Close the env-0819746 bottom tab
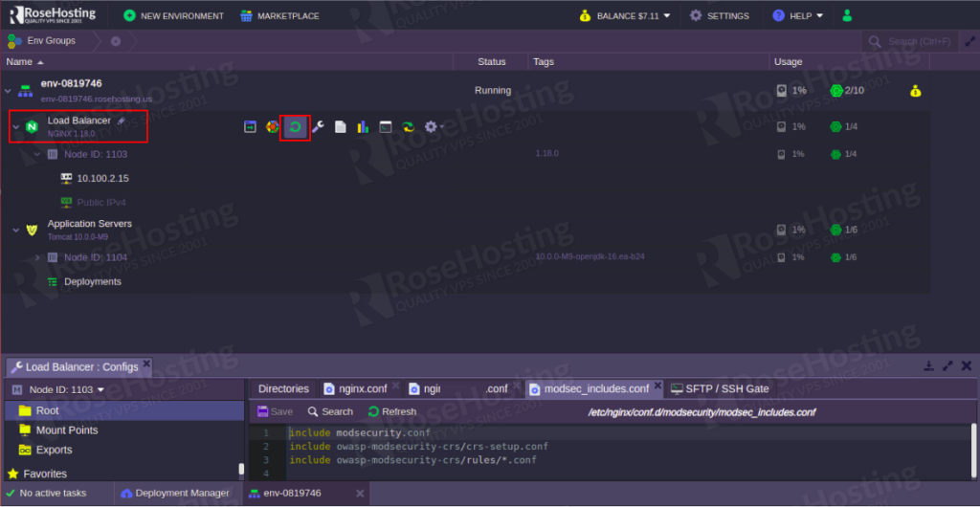This screenshot has height=507, width=980. click(x=360, y=494)
